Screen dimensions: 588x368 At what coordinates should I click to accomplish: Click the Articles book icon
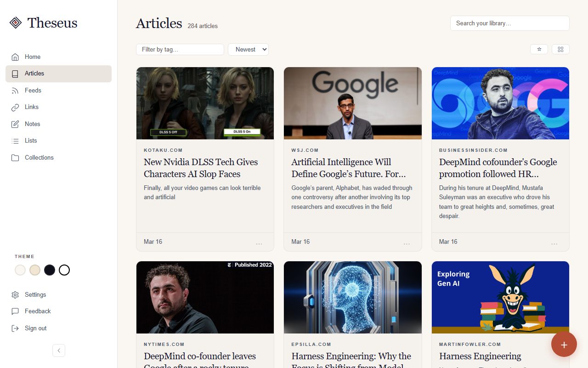click(15, 74)
